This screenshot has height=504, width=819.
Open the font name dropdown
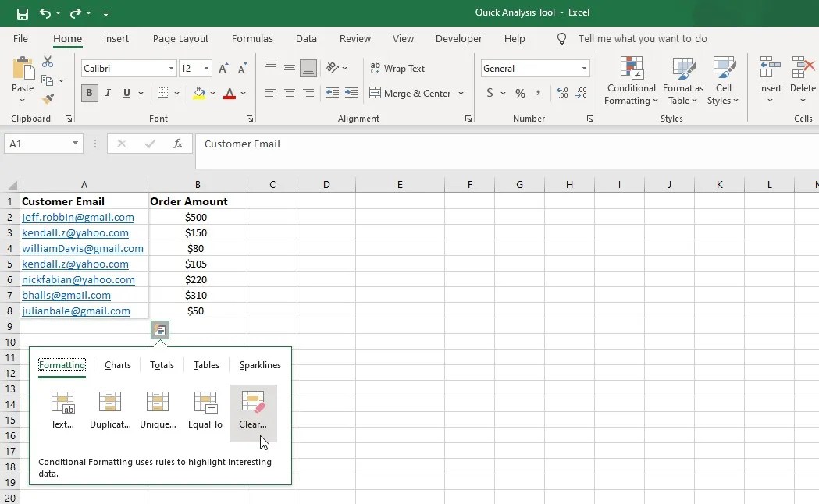(x=171, y=68)
